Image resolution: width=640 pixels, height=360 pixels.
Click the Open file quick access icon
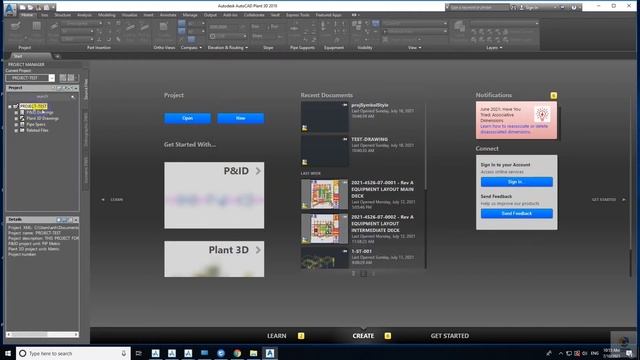[30, 7]
